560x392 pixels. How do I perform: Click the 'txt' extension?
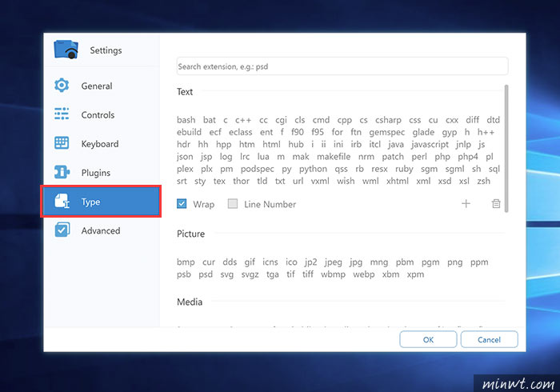coord(280,181)
